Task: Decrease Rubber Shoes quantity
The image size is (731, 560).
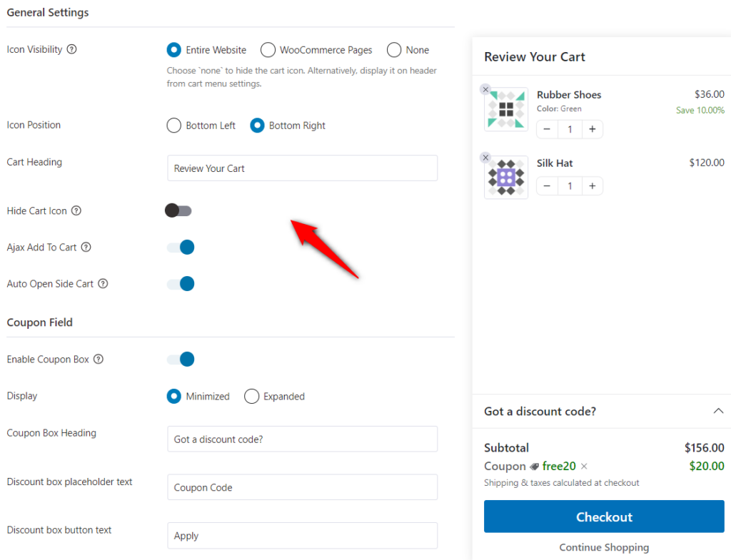Action: (x=546, y=129)
